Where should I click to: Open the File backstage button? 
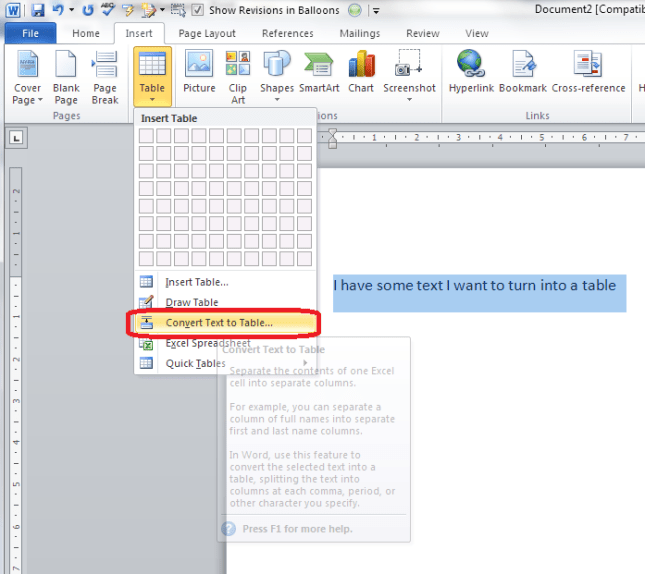click(x=30, y=33)
